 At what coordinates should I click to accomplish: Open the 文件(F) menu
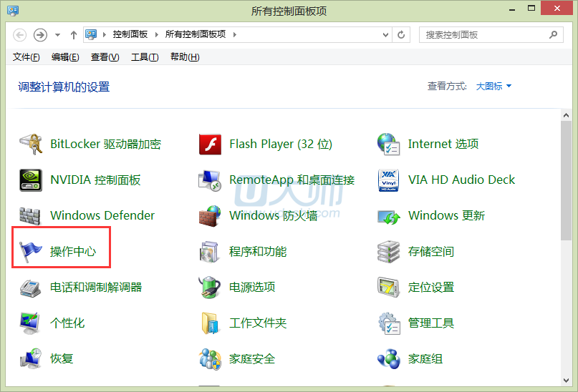pyautogui.click(x=27, y=57)
